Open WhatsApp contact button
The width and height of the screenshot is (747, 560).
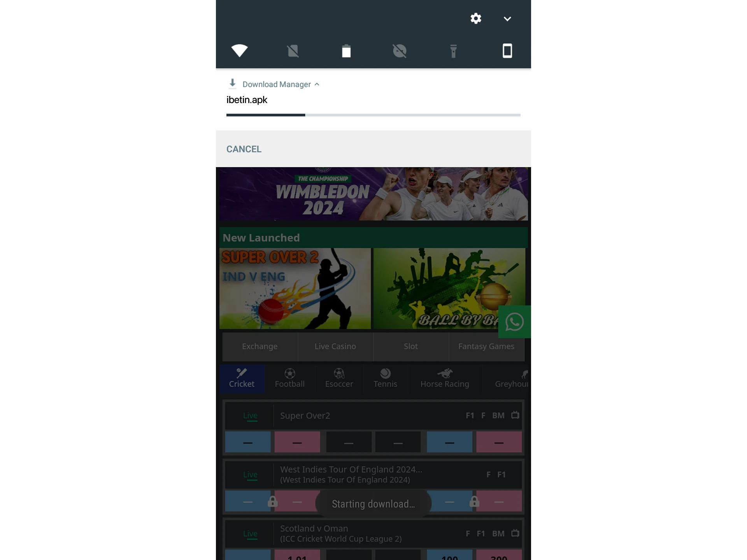click(515, 321)
